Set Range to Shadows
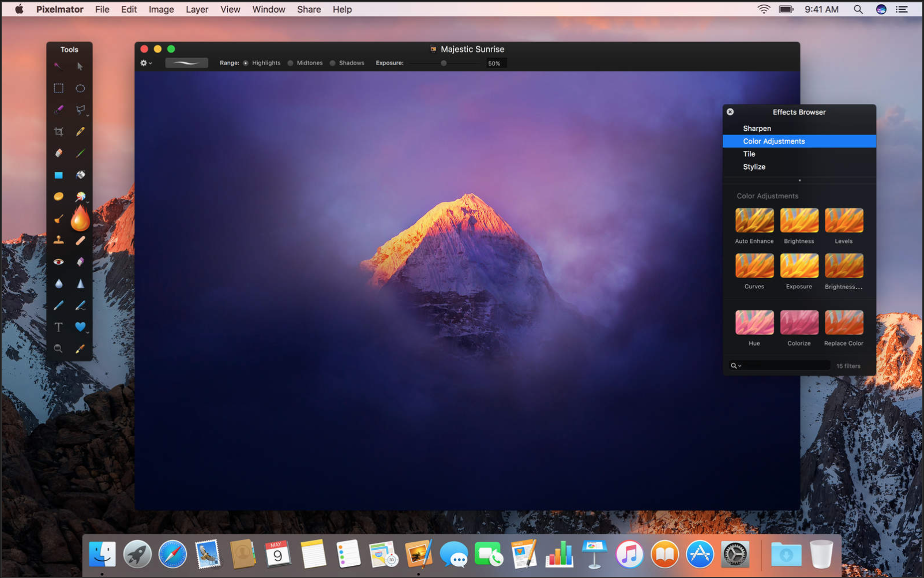The image size is (924, 578). 333,63
